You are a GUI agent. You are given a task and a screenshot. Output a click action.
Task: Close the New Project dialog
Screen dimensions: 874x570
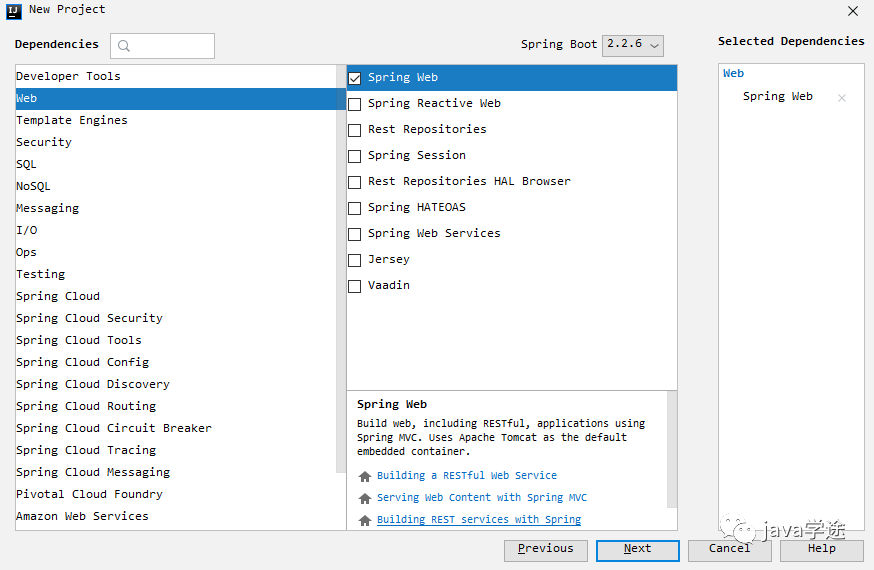point(853,11)
